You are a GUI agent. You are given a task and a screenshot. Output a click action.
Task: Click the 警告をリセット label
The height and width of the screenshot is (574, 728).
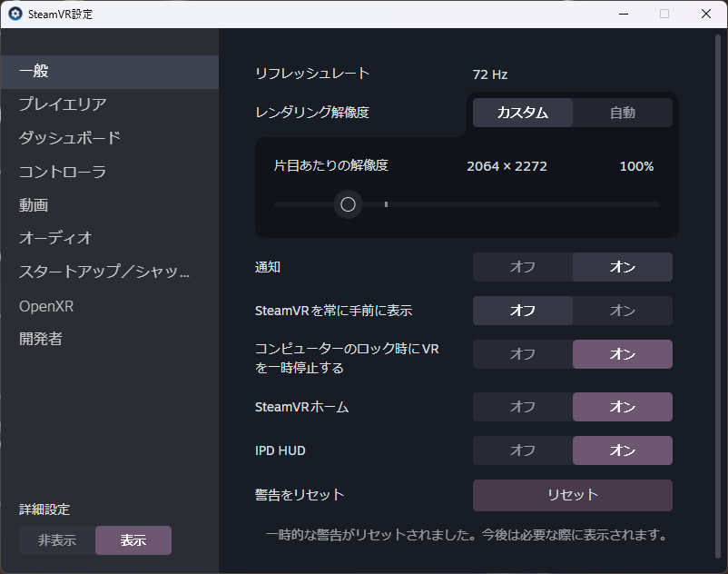(x=300, y=495)
